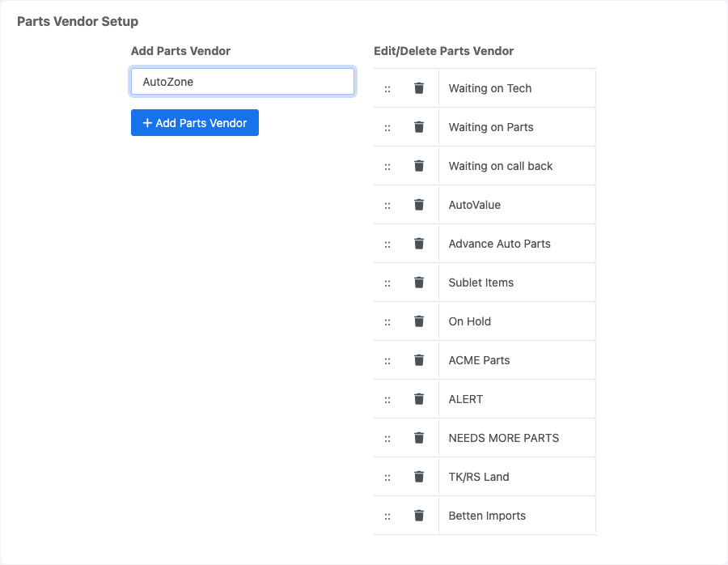Viewport: 728px width, 565px height.
Task: Click reorder handle for Advance Auto Parts
Action: pyautogui.click(x=387, y=245)
